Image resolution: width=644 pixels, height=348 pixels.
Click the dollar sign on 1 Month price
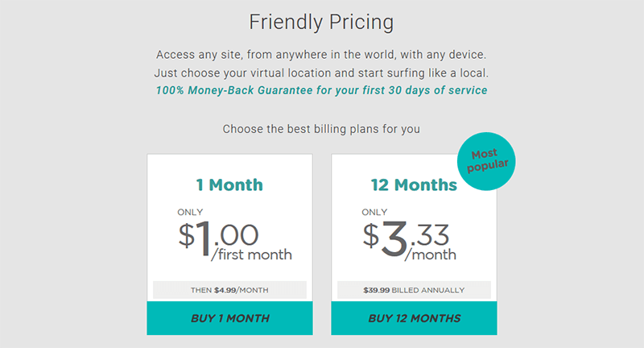(187, 235)
